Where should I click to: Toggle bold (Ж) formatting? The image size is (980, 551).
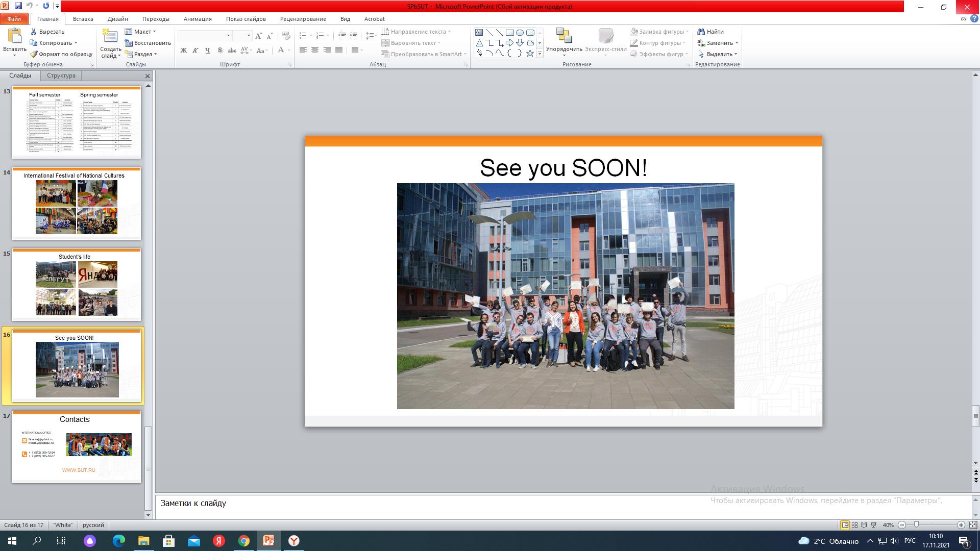(x=184, y=51)
